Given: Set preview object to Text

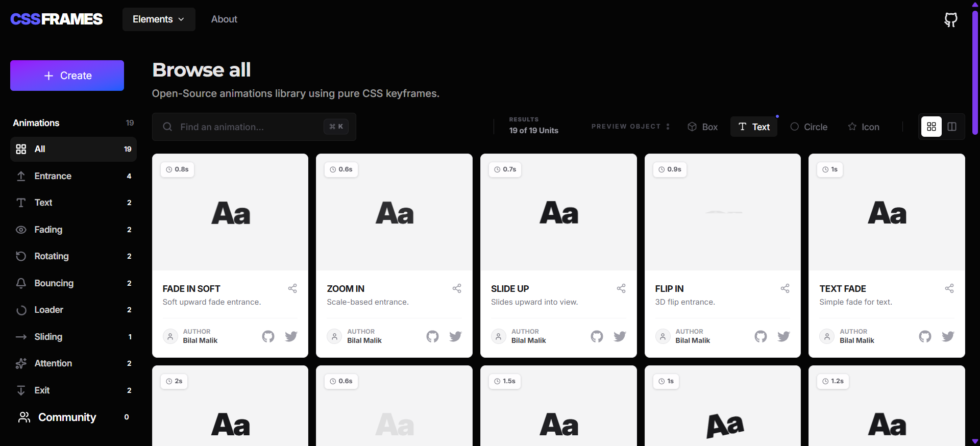Looking at the screenshot, I should [x=754, y=127].
